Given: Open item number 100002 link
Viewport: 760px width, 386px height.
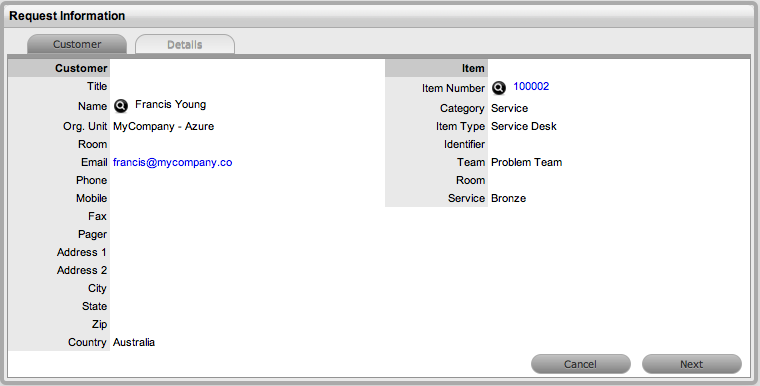Looking at the screenshot, I should coord(531,86).
